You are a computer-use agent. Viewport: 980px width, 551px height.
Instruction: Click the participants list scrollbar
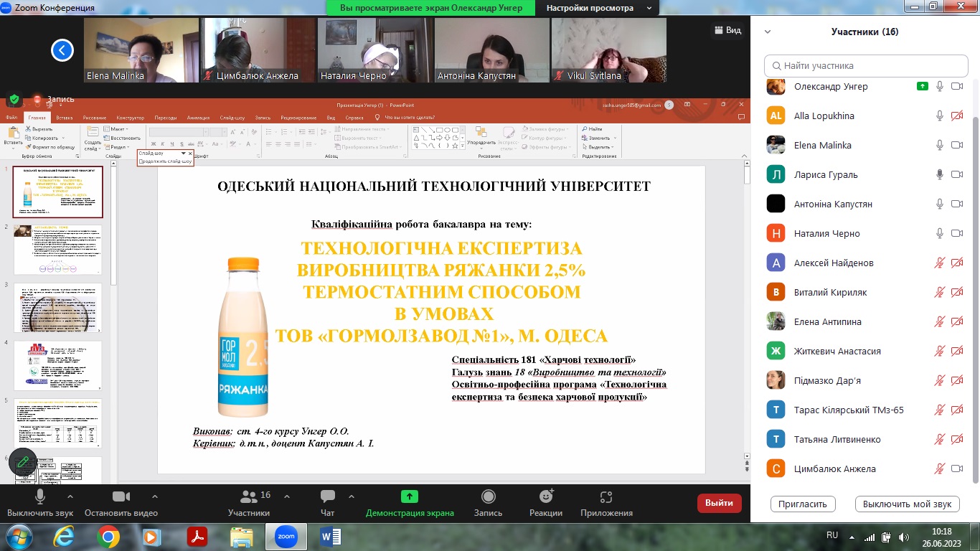(x=974, y=287)
